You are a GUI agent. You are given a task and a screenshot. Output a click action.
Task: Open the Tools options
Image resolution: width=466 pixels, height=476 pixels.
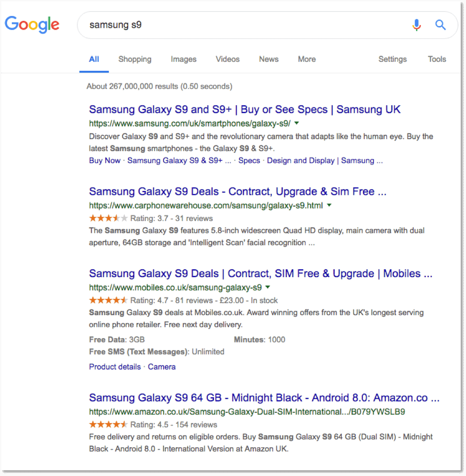pyautogui.click(x=436, y=59)
